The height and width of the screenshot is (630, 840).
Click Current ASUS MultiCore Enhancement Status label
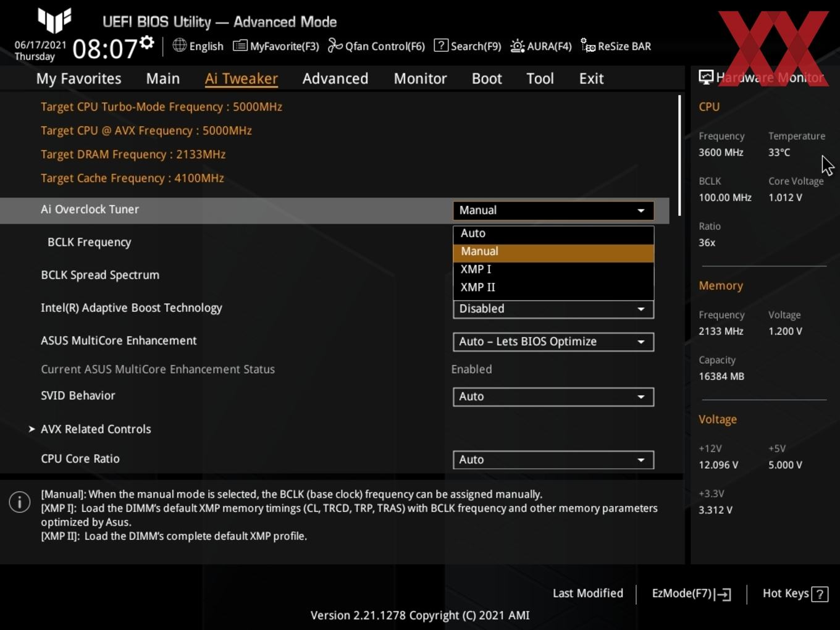(x=157, y=369)
